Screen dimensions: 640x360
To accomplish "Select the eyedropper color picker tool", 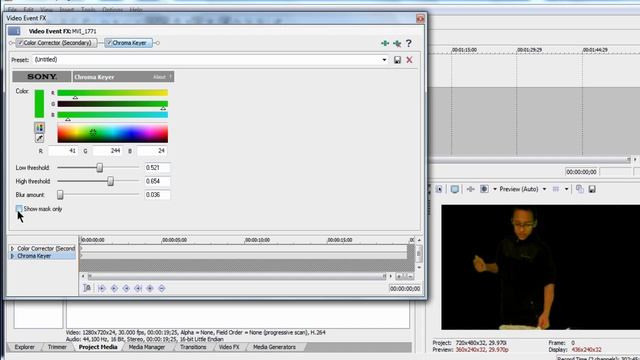I will pyautogui.click(x=39, y=138).
